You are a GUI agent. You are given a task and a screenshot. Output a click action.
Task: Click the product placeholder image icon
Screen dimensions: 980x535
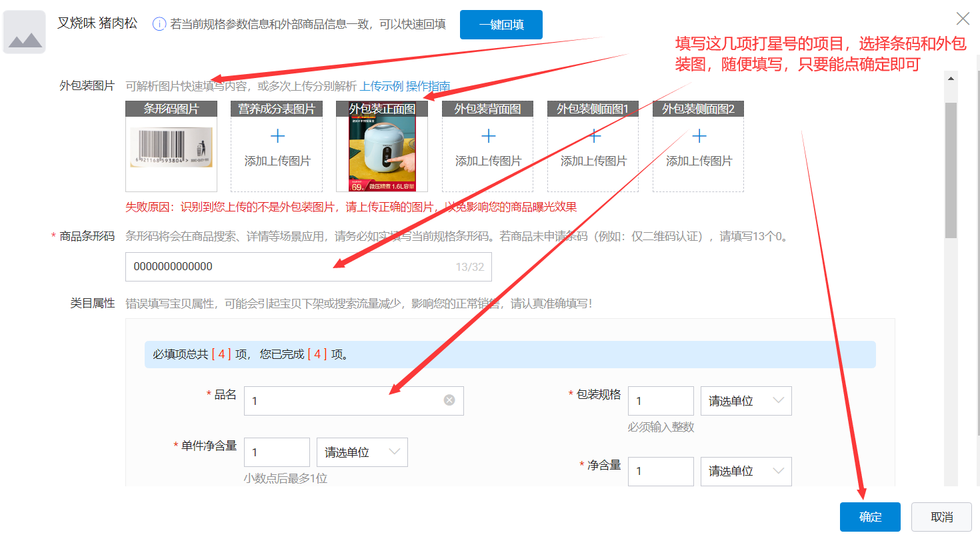tap(25, 32)
